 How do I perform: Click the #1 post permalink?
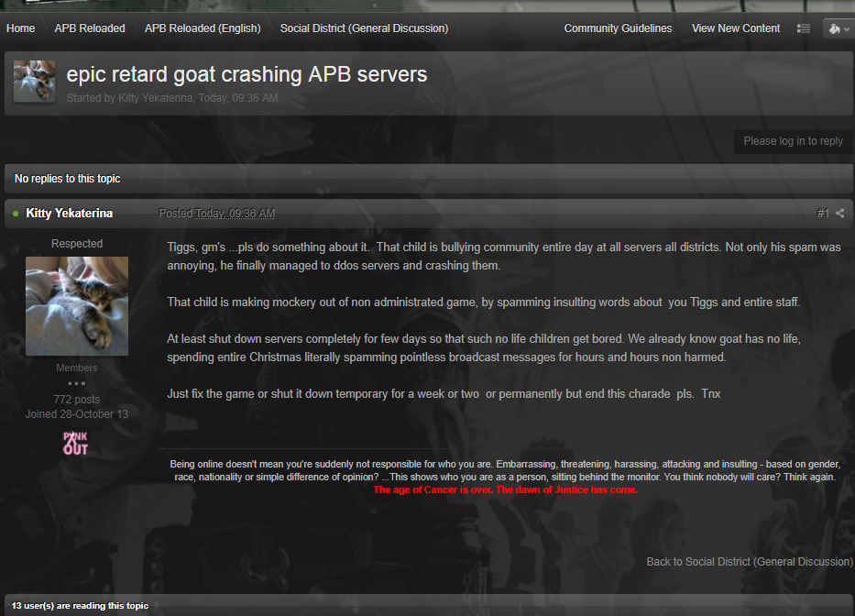pyautogui.click(x=823, y=214)
